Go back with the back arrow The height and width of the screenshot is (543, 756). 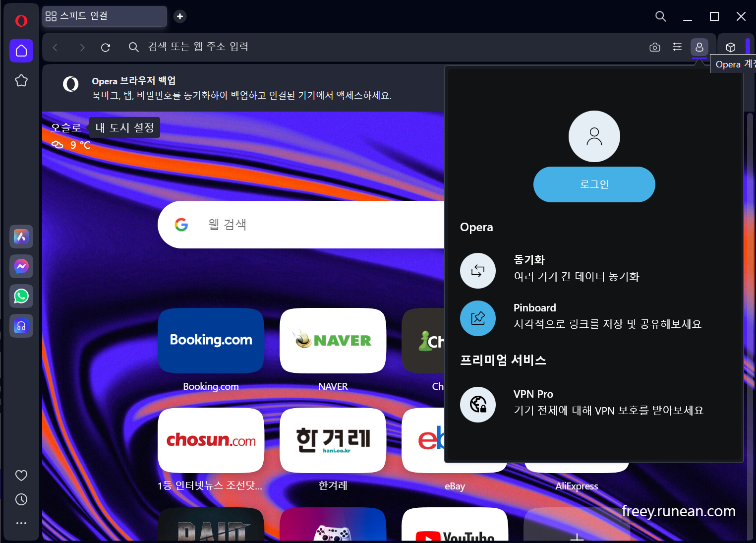point(55,48)
